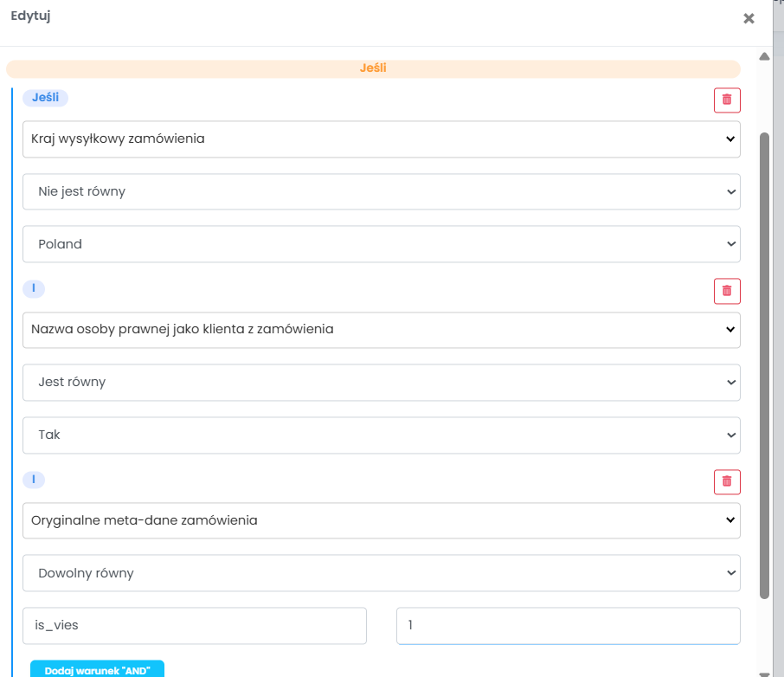Screen dimensions: 784x677
Task: Delete the legal entity name condition via trash icon
Action: pyautogui.click(x=727, y=291)
